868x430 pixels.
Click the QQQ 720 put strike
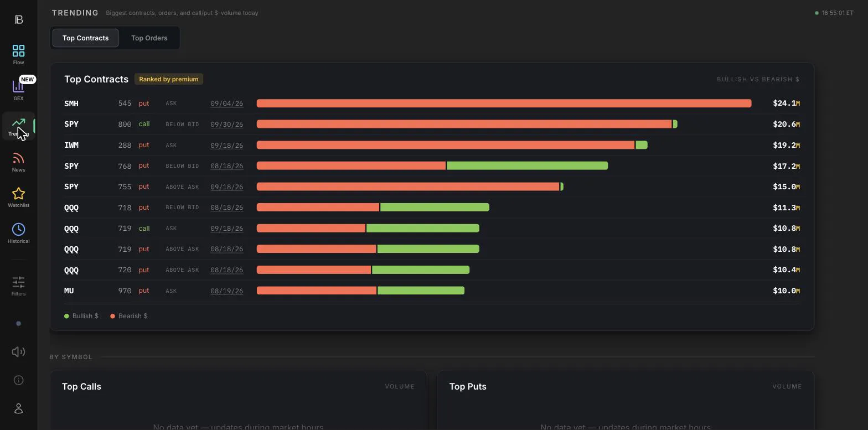(125, 270)
